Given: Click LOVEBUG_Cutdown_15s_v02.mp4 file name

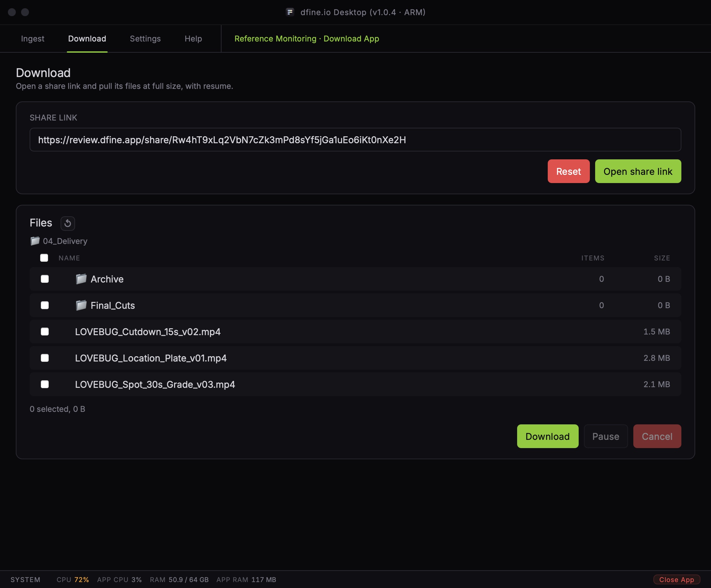Looking at the screenshot, I should (147, 332).
